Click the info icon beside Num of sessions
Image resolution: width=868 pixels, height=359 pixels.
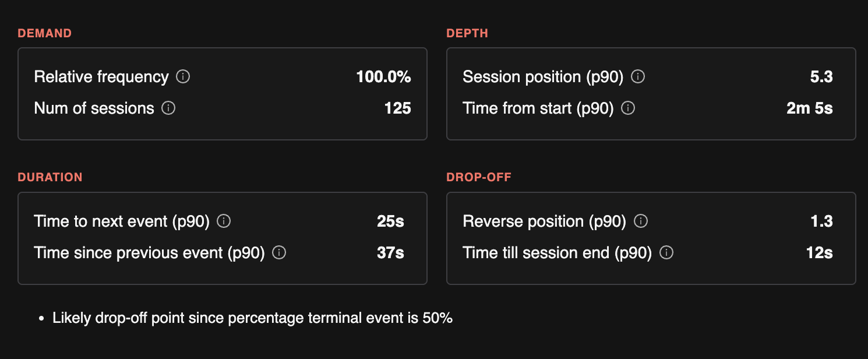(168, 108)
